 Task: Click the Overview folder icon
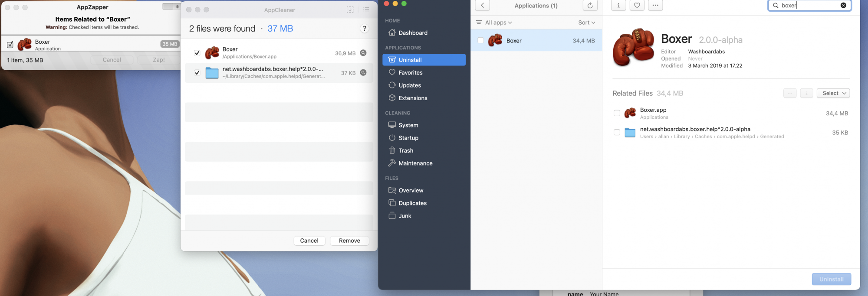tap(392, 190)
